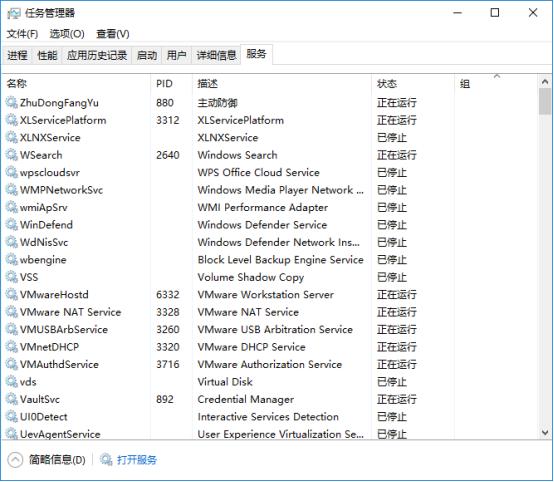Click the gear icon beside ZhuDongFangYu
554x482 pixels.
[11, 103]
